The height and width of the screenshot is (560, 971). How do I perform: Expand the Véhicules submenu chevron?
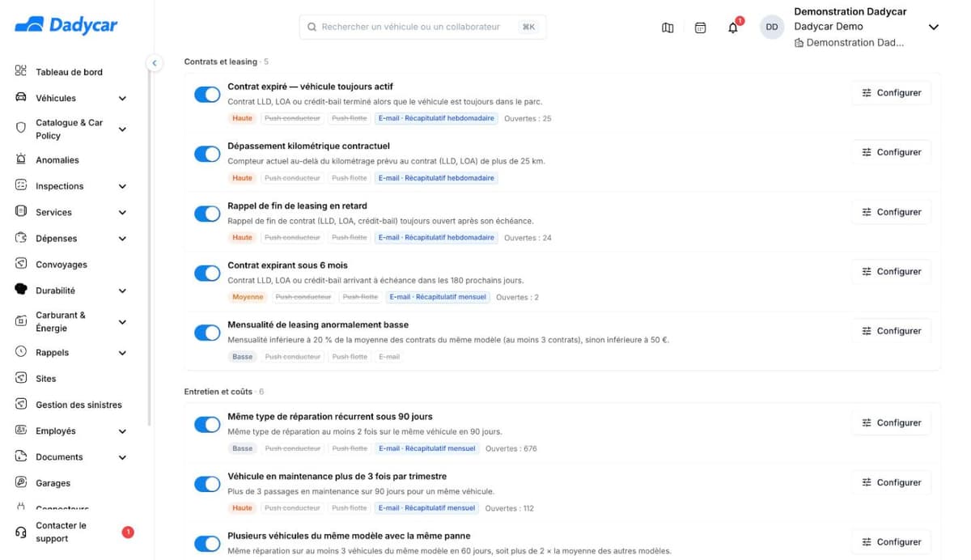click(122, 99)
